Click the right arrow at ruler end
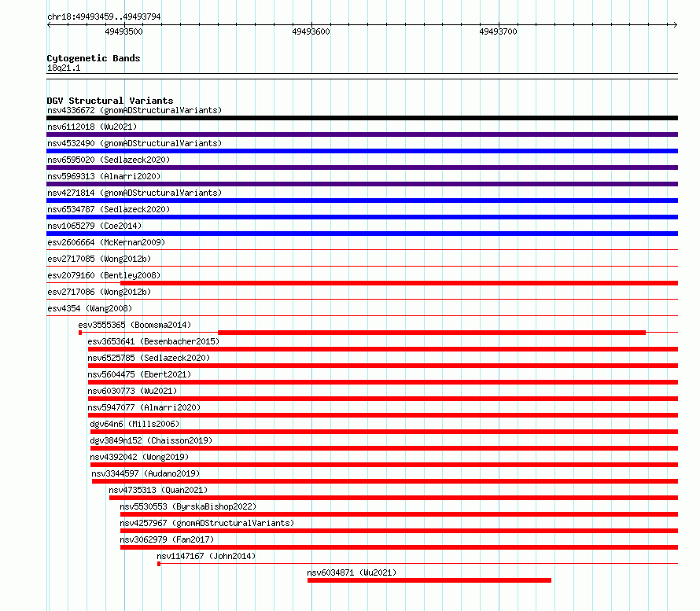Viewport: 700px width, 611px height. pos(675,24)
